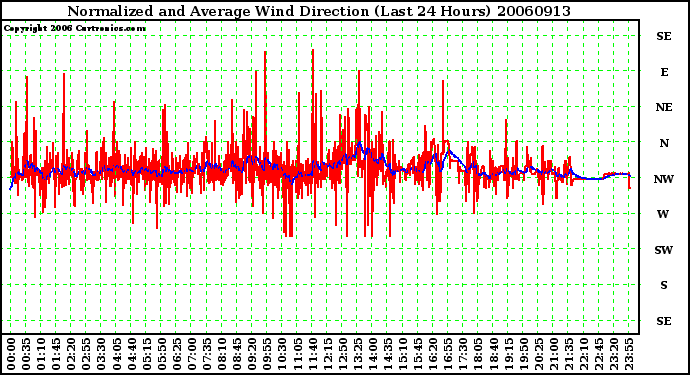Click the '01:10' time axis label
Screen dimensions: 690x375
[41, 354]
